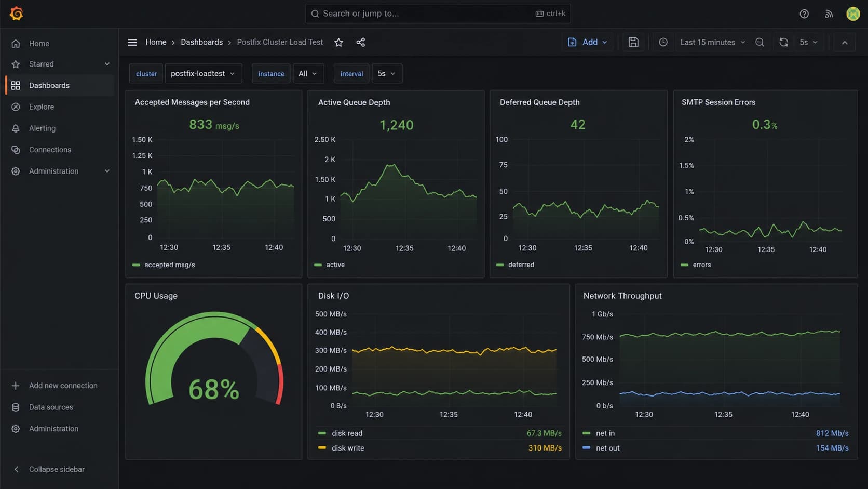
Task: Toggle the disk write legend series
Action: pyautogui.click(x=341, y=448)
